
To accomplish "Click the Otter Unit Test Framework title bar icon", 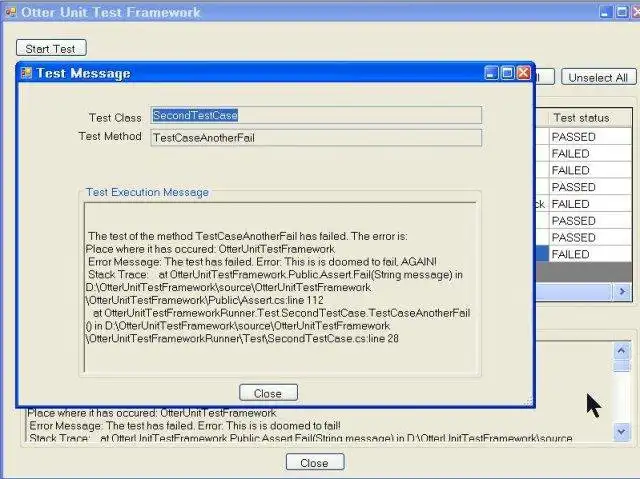I will [11, 12].
